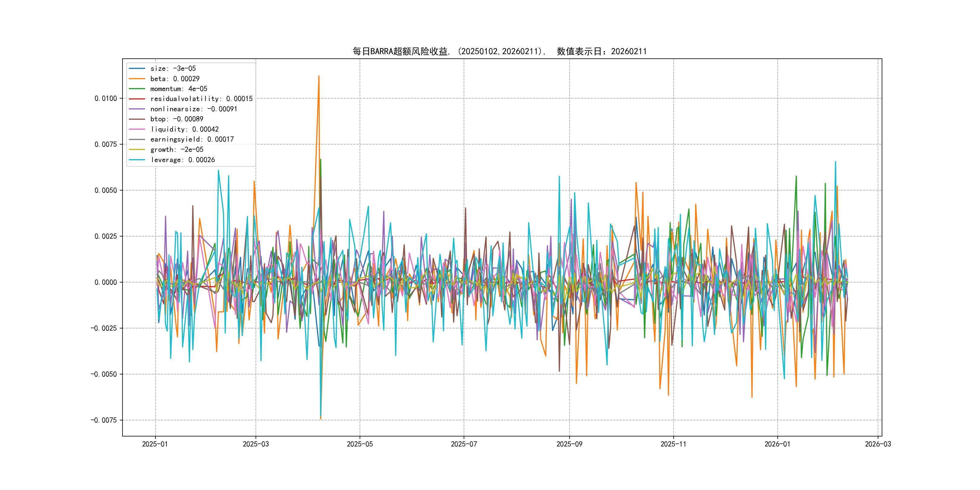Viewport: 980px width, 490px height.
Task: Click the growth legend label
Action: 177,149
